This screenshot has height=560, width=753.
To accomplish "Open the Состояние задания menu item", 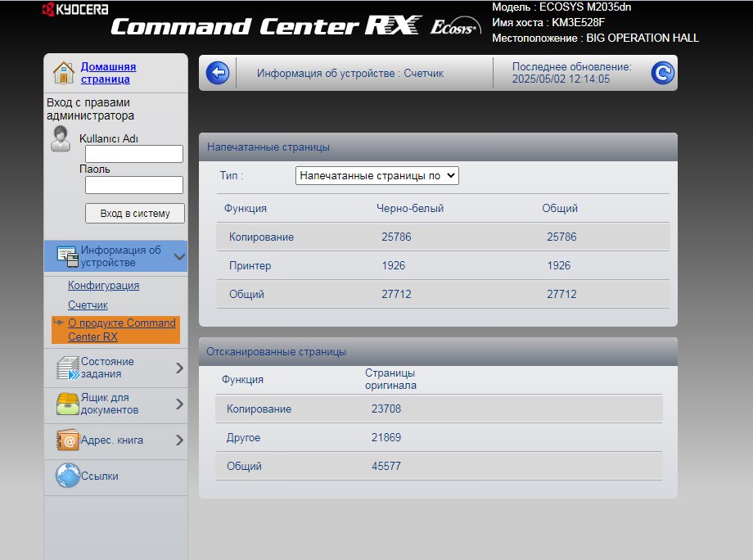I will pyautogui.click(x=107, y=368).
